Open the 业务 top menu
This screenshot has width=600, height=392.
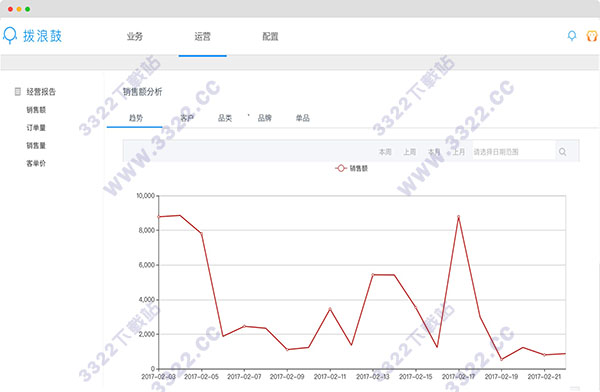[135, 36]
